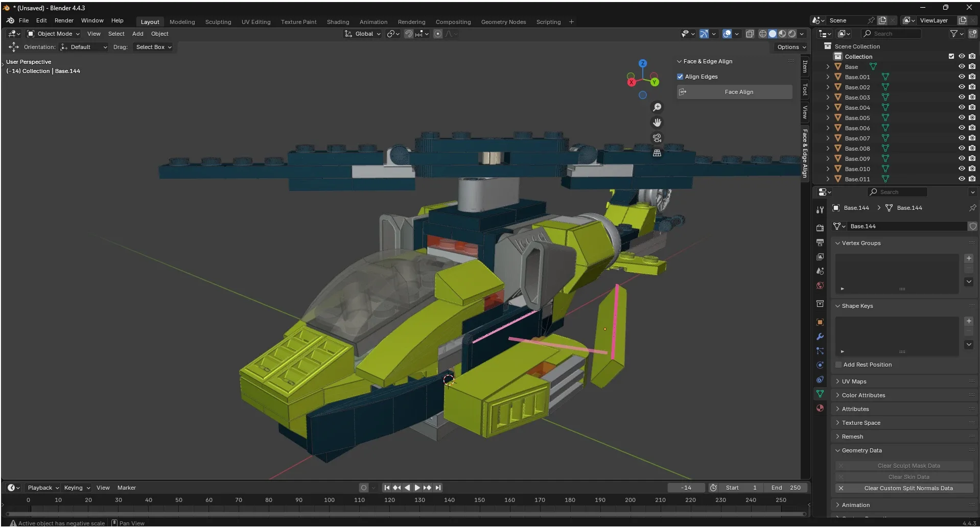980x528 pixels.
Task: Click the current frame field showing -14
Action: (686, 488)
